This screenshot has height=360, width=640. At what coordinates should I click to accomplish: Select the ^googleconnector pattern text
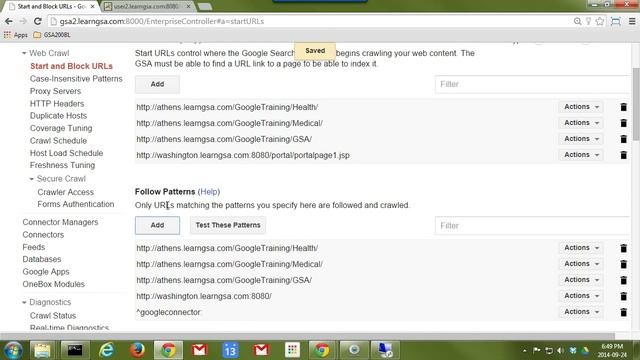point(169,312)
